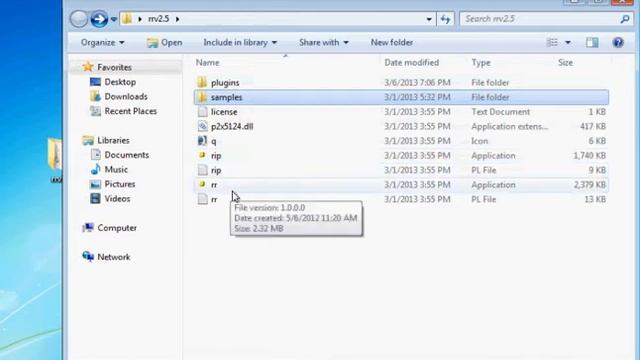
Task: Open the Share with menu
Action: point(324,42)
